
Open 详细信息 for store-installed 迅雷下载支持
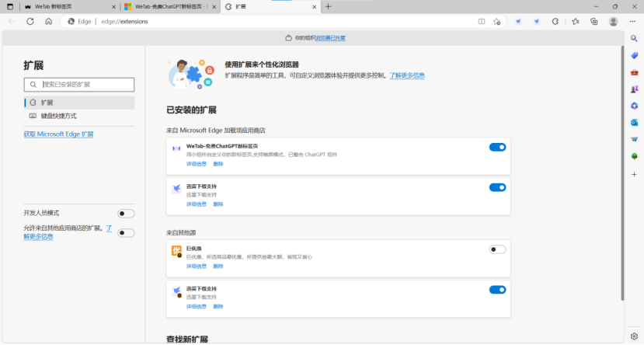(x=197, y=204)
